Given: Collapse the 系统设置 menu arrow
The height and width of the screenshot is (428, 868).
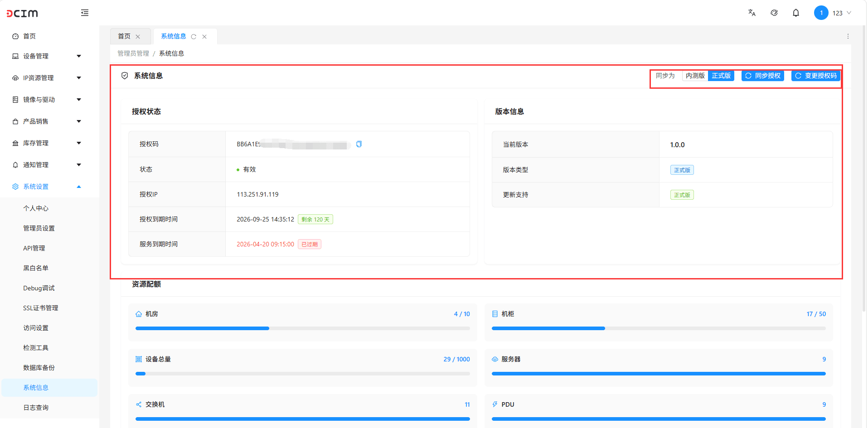Looking at the screenshot, I should (79, 187).
